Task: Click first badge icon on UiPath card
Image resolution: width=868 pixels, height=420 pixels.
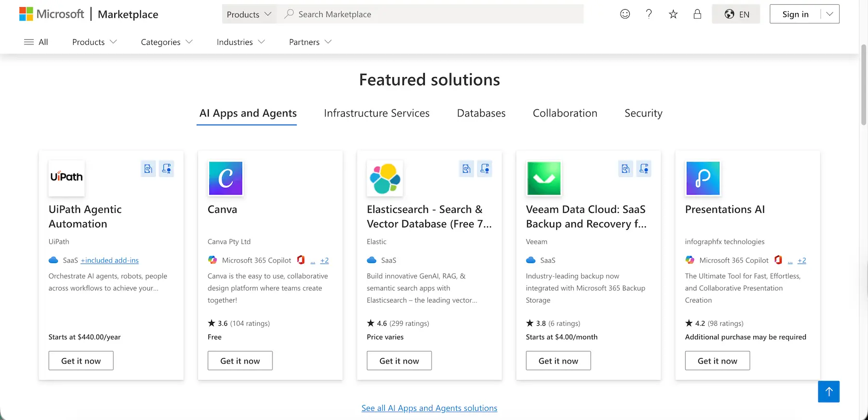Action: point(149,169)
